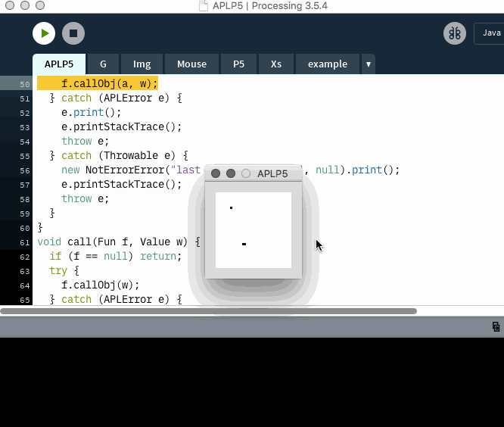504x427 pixels.
Task: Click the text e.printStackTrace() on line 53
Action: pos(122,126)
